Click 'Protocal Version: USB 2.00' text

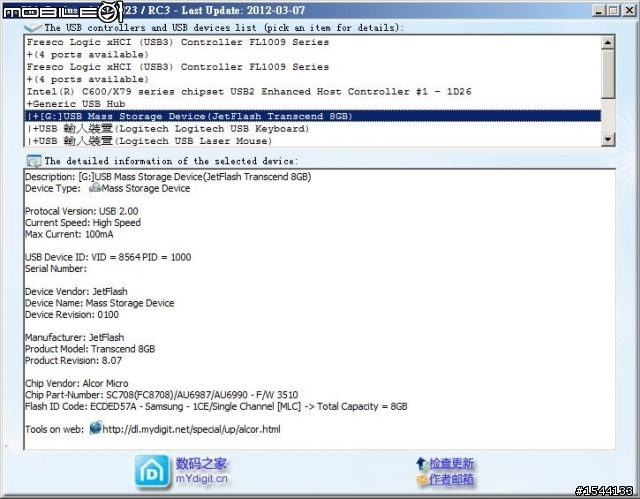coord(82,211)
